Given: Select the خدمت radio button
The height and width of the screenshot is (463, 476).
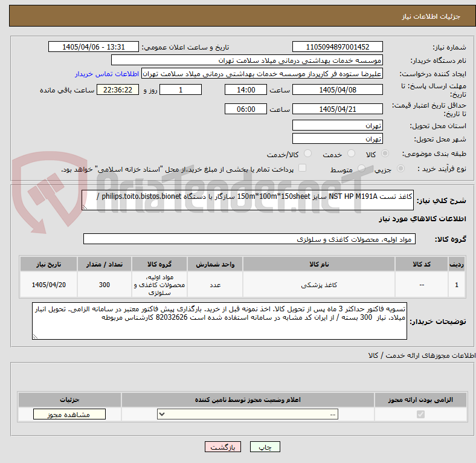Looking at the screenshot, I should tap(351, 154).
